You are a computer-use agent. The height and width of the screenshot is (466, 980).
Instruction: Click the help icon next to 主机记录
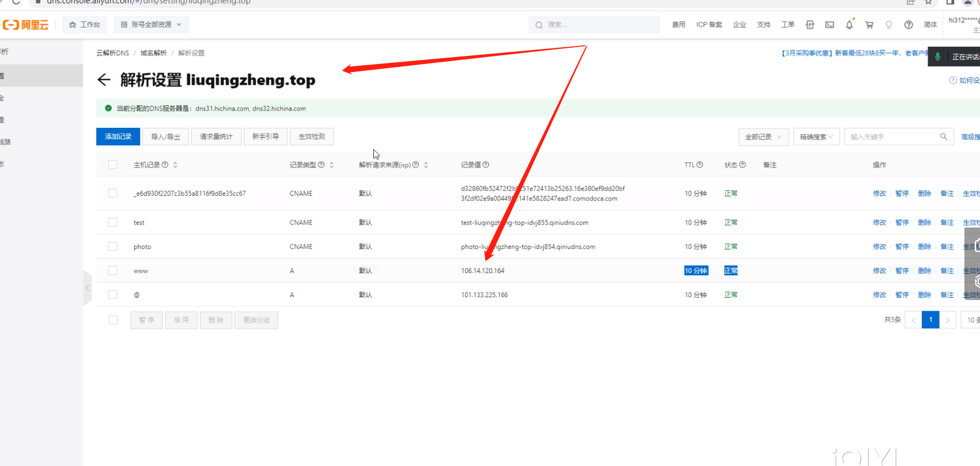165,165
